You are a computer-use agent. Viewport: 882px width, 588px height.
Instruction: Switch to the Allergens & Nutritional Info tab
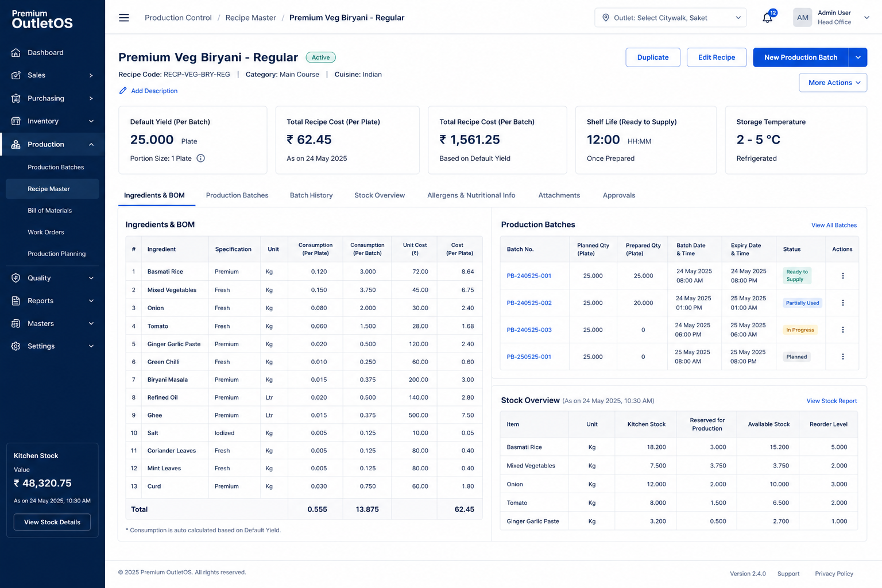click(x=471, y=195)
